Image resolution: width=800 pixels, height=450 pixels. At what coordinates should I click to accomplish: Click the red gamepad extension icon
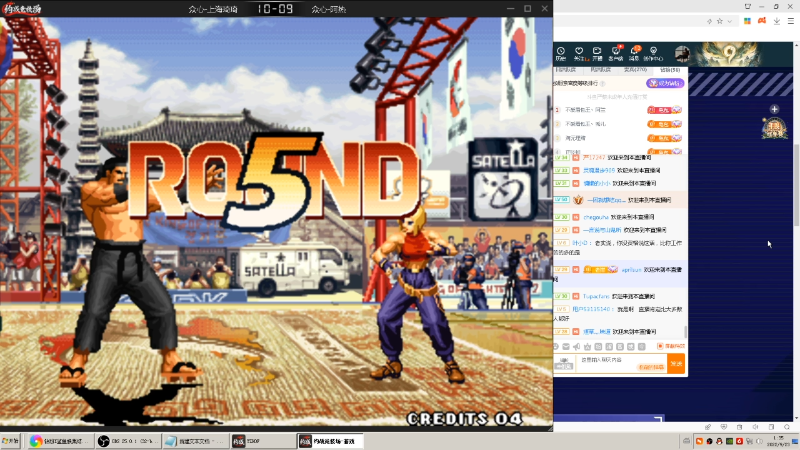[x=762, y=21]
